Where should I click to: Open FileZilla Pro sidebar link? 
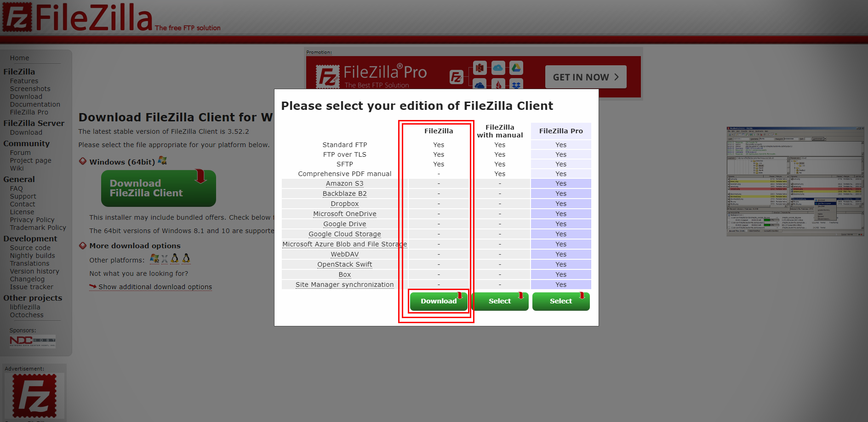[29, 112]
